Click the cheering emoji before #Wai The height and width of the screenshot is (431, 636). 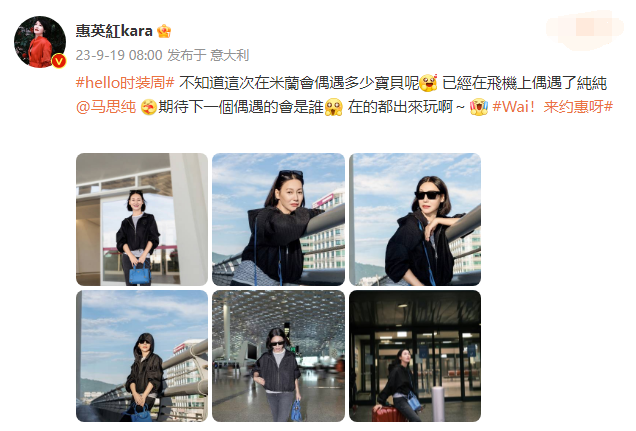(x=479, y=107)
